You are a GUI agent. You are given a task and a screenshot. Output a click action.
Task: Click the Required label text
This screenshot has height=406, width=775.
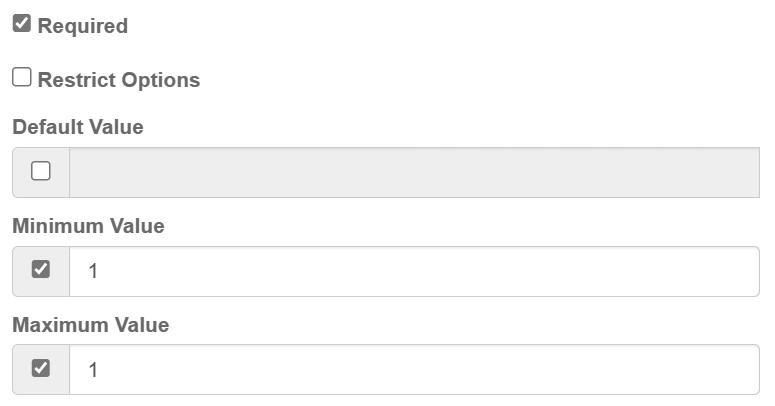[x=83, y=26]
